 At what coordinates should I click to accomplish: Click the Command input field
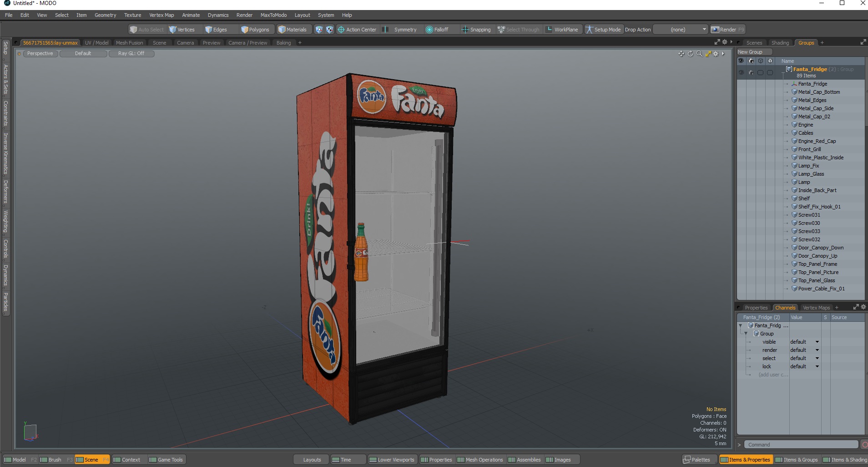800,445
